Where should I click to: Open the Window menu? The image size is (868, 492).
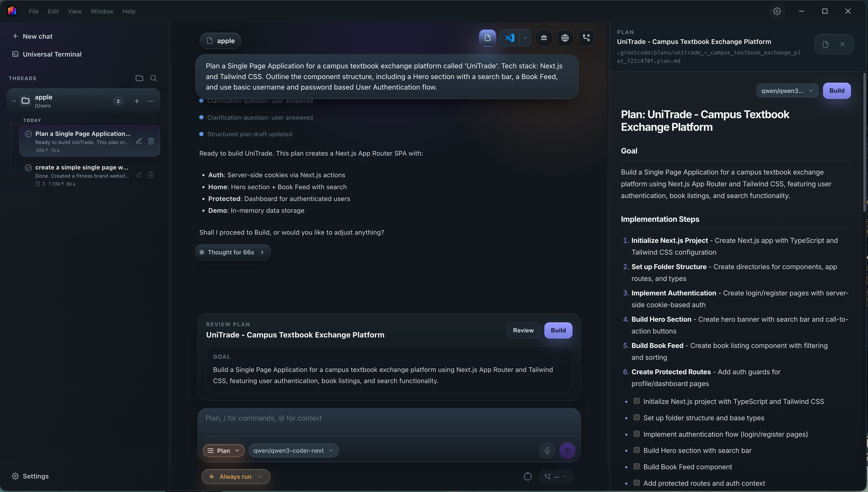click(102, 11)
